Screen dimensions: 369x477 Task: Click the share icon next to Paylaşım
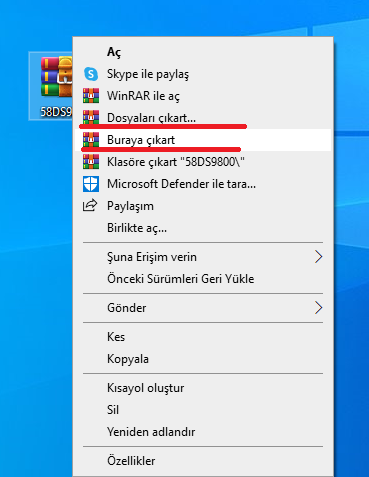[x=90, y=205]
